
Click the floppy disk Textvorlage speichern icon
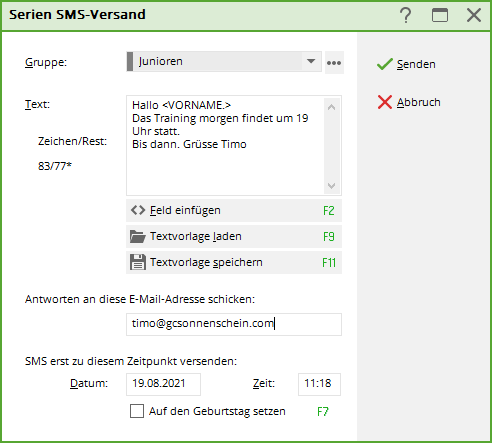pos(138,262)
